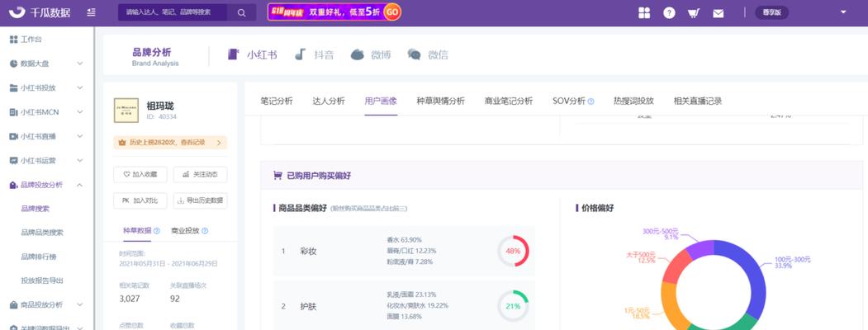This screenshot has height=330, width=868.
Task: Click the 618 promotion GO button
Action: [x=392, y=12]
